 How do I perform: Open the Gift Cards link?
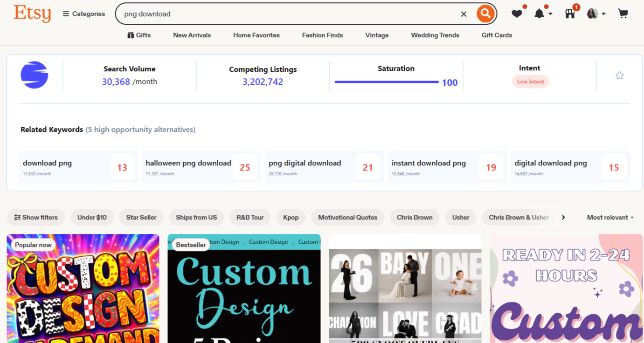coord(497,35)
